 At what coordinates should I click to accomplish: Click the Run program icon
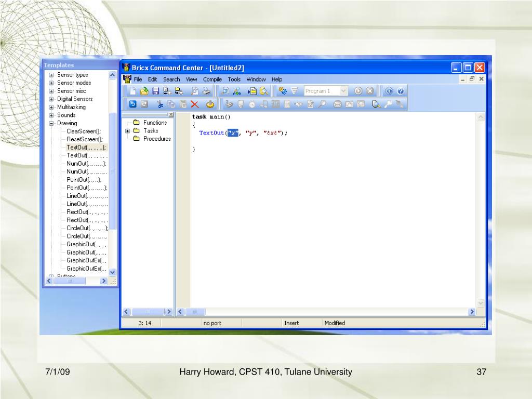[x=358, y=91]
